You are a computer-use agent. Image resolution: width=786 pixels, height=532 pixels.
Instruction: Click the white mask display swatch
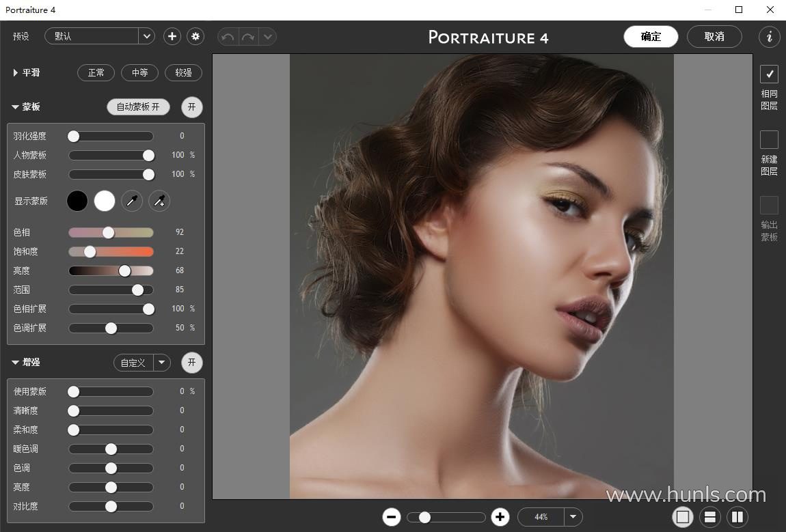(105, 201)
